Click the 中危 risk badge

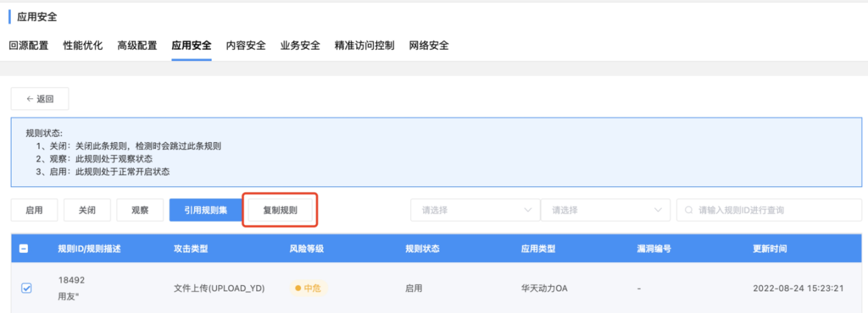click(308, 288)
